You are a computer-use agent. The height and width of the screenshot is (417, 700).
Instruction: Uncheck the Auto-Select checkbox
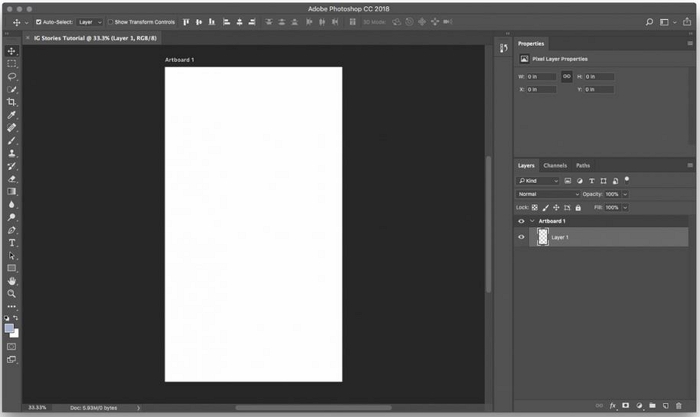(x=39, y=21)
